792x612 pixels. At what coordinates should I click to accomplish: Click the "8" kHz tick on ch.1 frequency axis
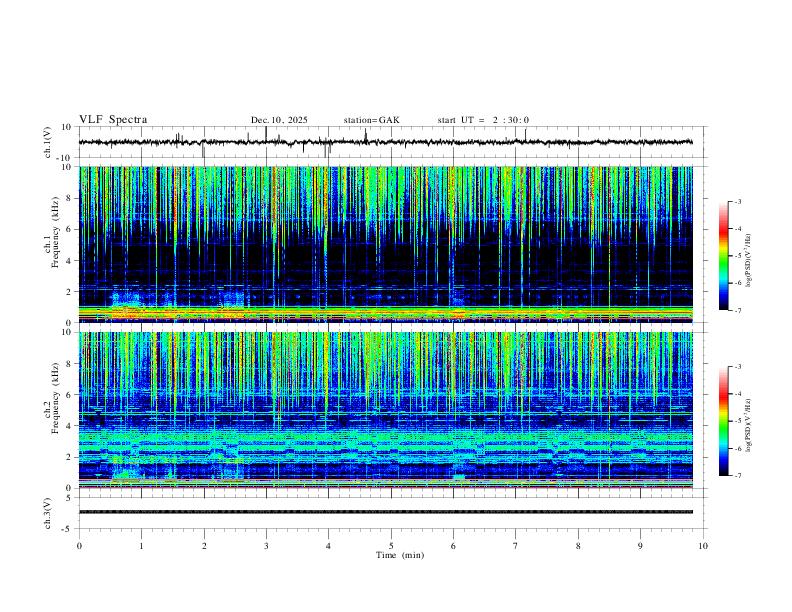pyautogui.click(x=70, y=198)
